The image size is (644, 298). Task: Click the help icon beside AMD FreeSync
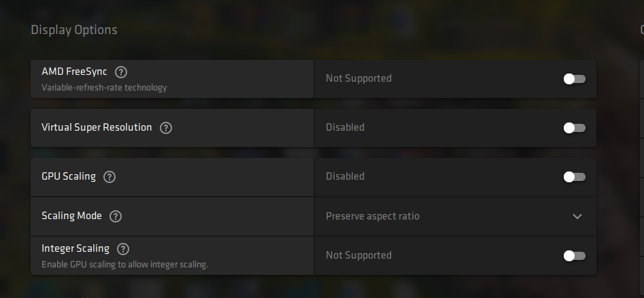coord(122,72)
